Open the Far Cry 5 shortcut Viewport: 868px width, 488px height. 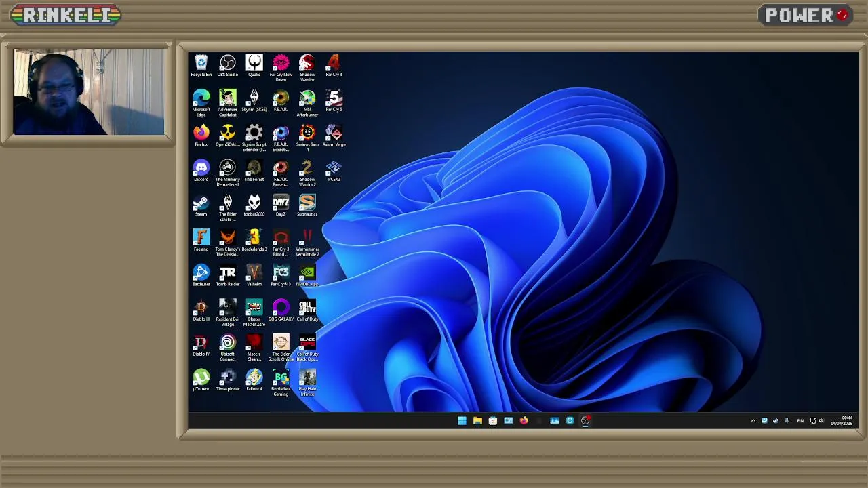click(334, 99)
